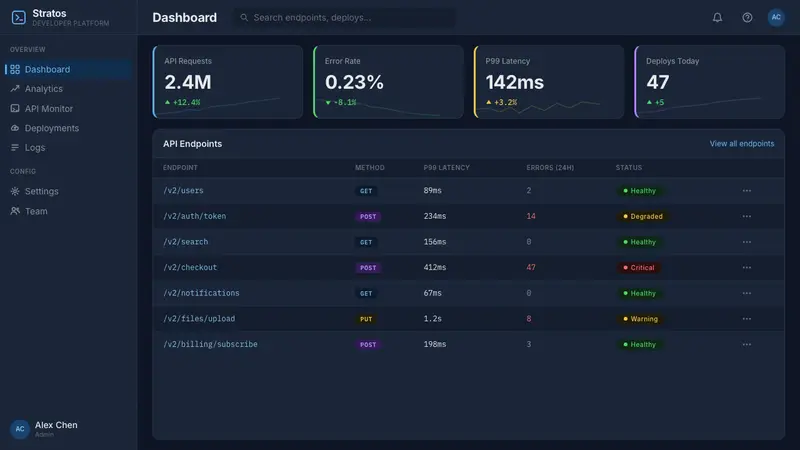Focus the Search endpoints, deploys field
Viewport: 800px width, 450px height.
(345, 17)
